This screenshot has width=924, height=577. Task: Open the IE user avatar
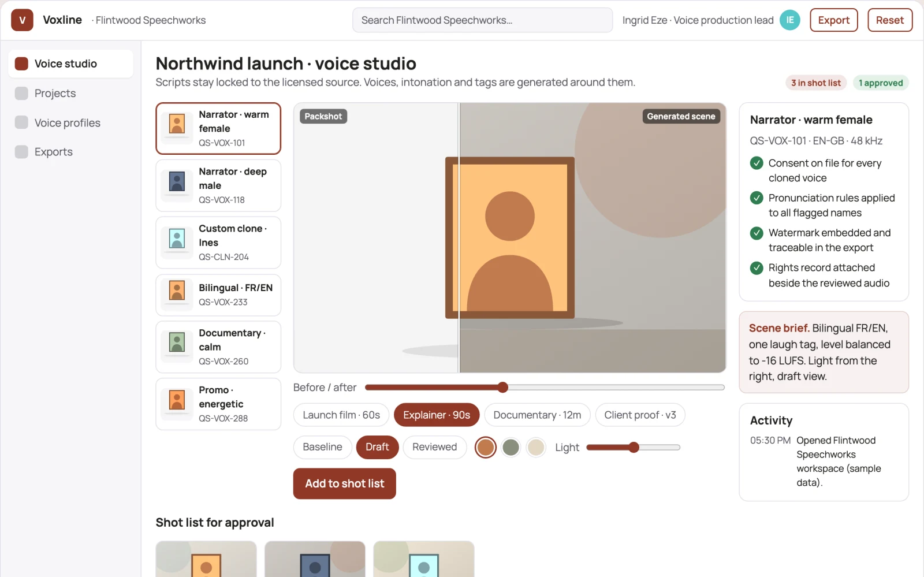(x=789, y=20)
